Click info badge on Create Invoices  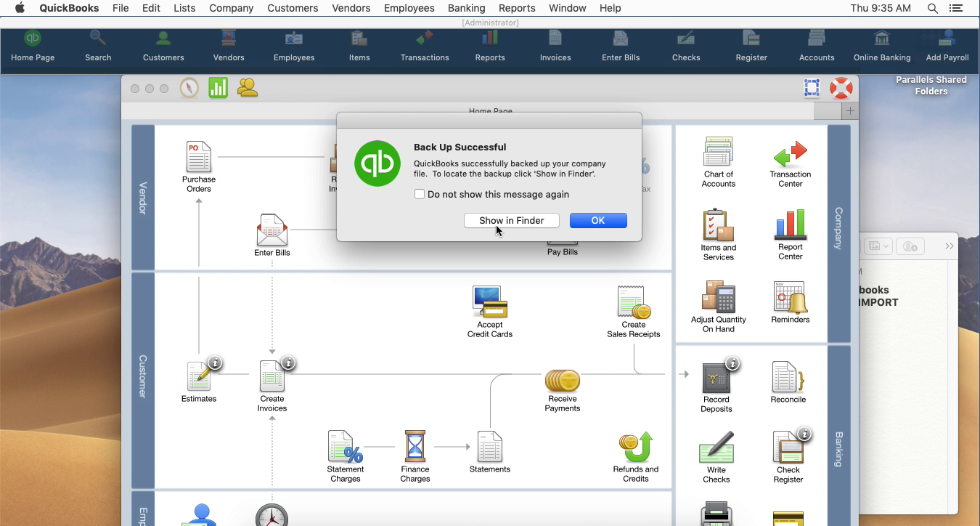click(x=288, y=363)
